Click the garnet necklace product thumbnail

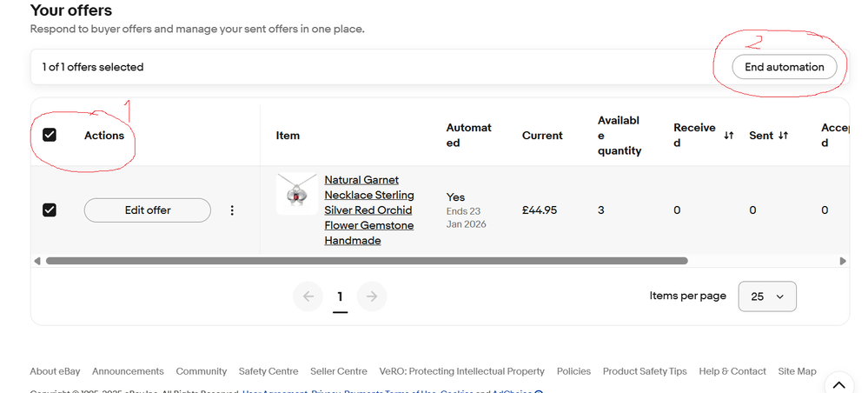tap(296, 194)
